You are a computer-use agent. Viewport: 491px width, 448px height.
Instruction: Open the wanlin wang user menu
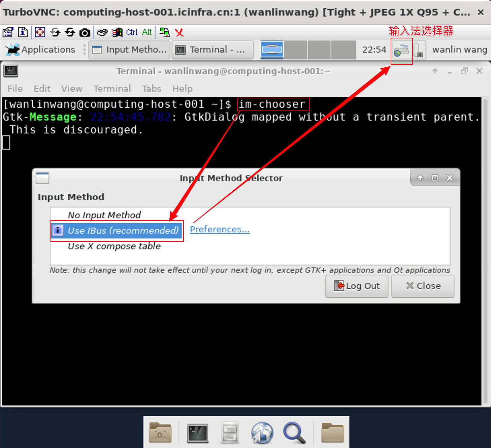coord(460,50)
